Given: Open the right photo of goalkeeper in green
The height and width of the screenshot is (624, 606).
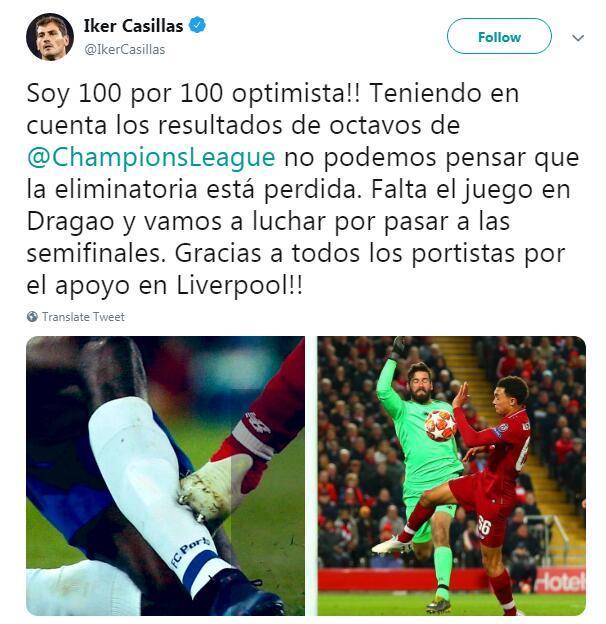Looking at the screenshot, I should pyautogui.click(x=452, y=476).
